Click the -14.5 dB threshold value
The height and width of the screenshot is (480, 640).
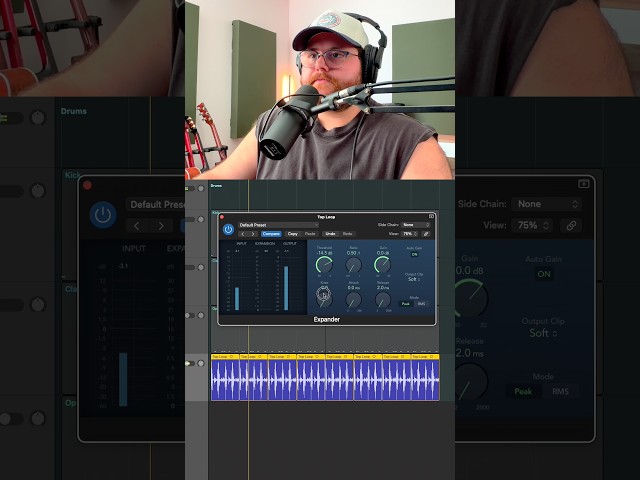pyautogui.click(x=324, y=253)
